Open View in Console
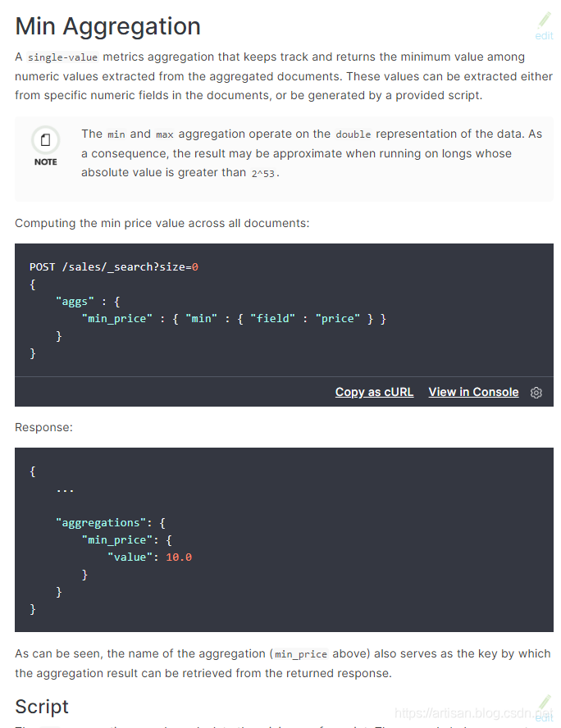The image size is (561, 728). coord(473,392)
